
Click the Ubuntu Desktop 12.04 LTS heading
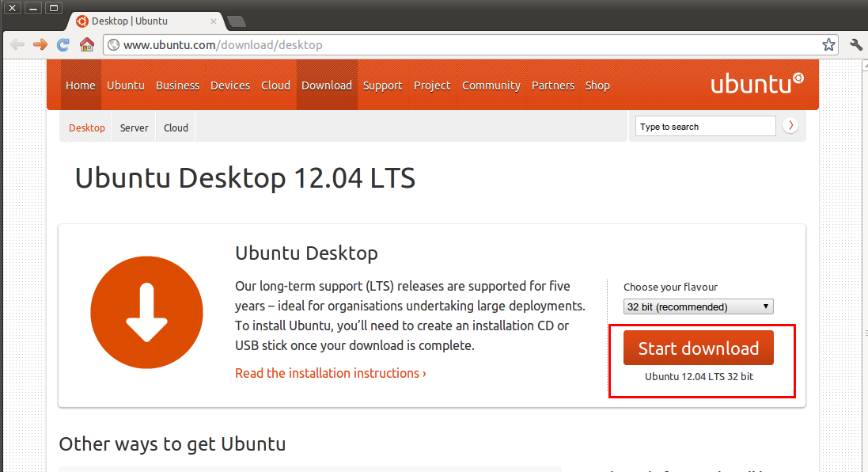point(244,178)
